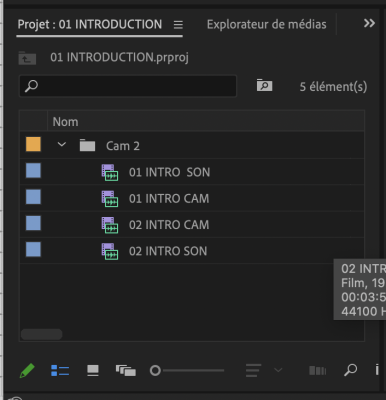Click inside the project search field
386x400 pixels.
coord(128,86)
